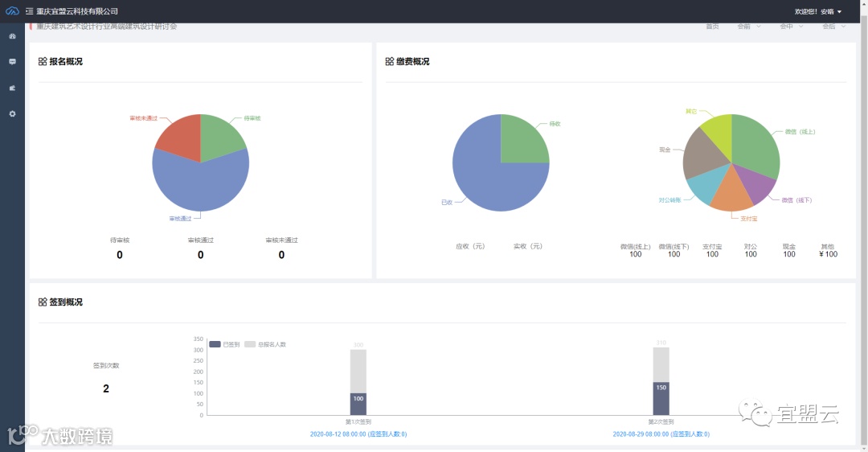Screen dimensions: 868x452
Task: Click the 第2次签到 axis label
Action: (x=661, y=422)
